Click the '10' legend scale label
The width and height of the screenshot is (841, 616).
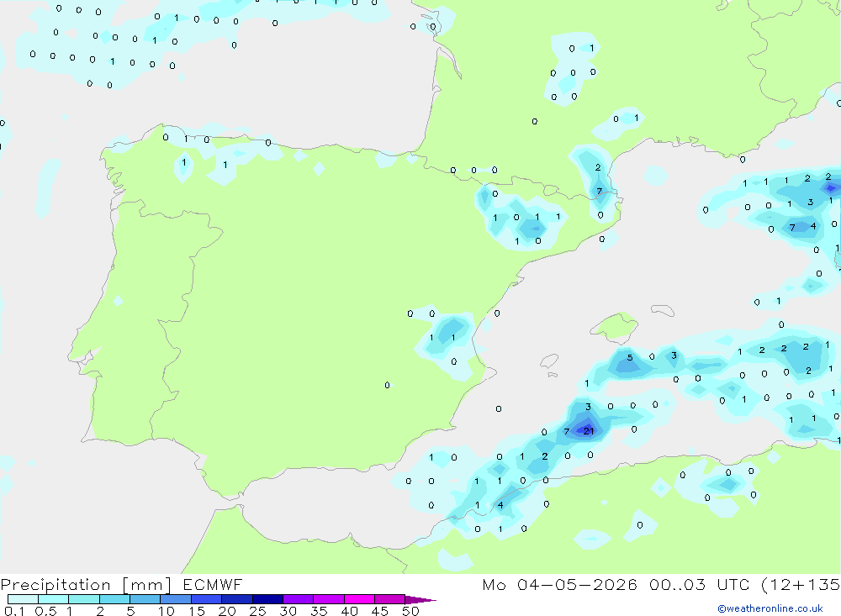tap(167, 611)
